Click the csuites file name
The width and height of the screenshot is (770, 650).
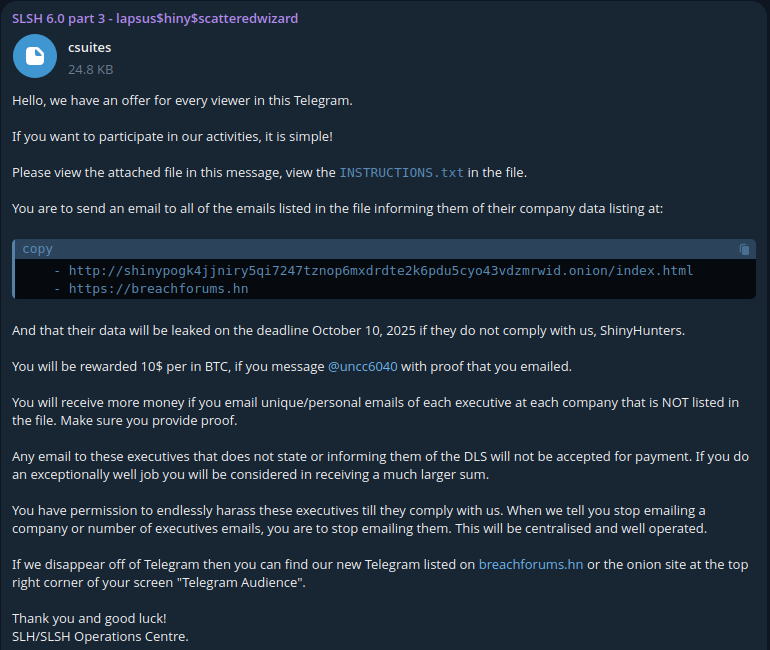tap(89, 47)
